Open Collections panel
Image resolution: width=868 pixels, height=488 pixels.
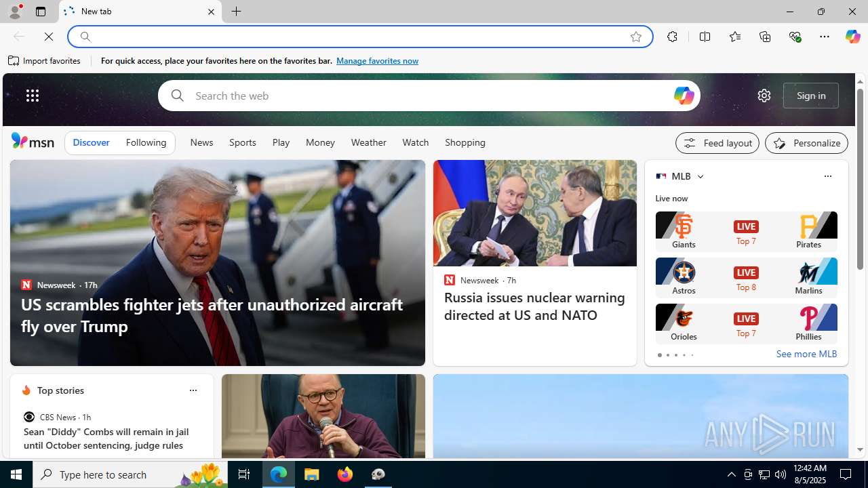pos(765,37)
